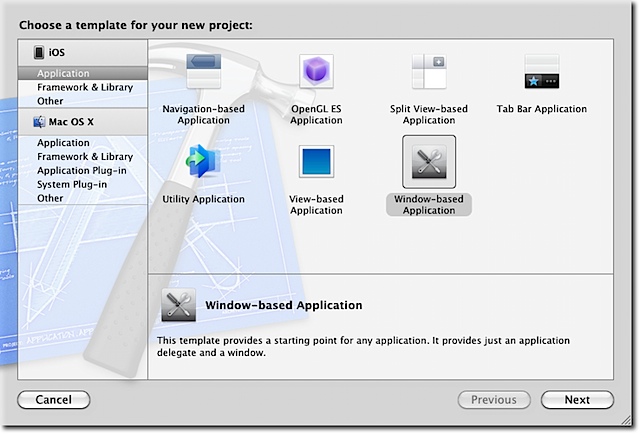Screen dimensions: 640x434
Task: Select the Application Plug-in category
Action: pos(84,171)
